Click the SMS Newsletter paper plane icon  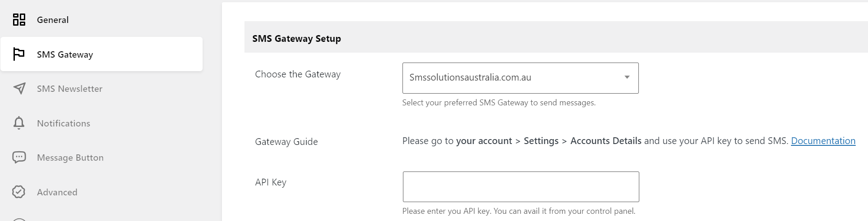pyautogui.click(x=19, y=89)
